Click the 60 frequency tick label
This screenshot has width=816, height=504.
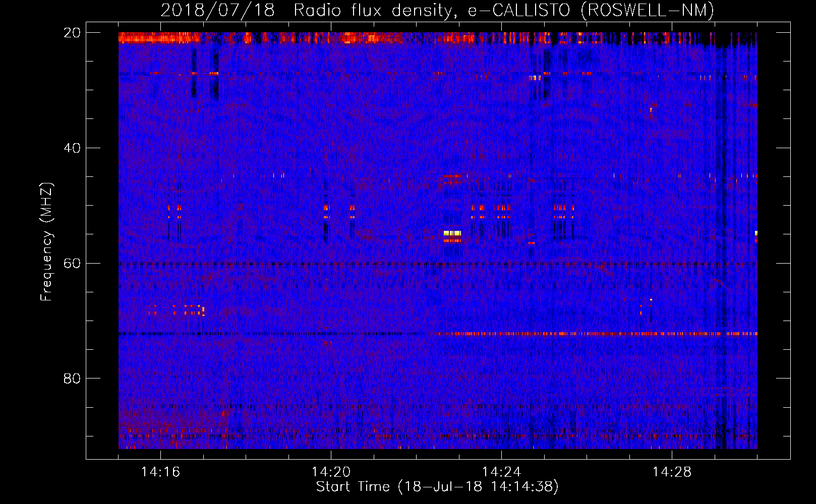(72, 263)
